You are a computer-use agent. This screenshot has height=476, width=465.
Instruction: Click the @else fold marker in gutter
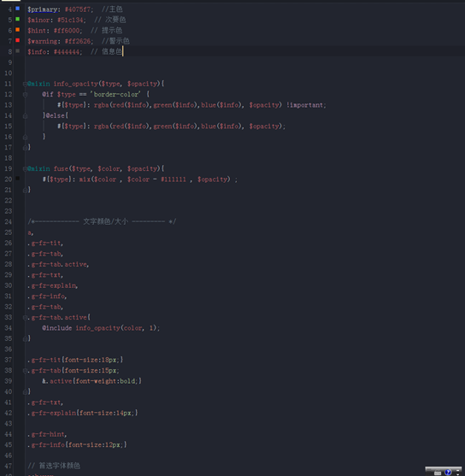pos(25,116)
